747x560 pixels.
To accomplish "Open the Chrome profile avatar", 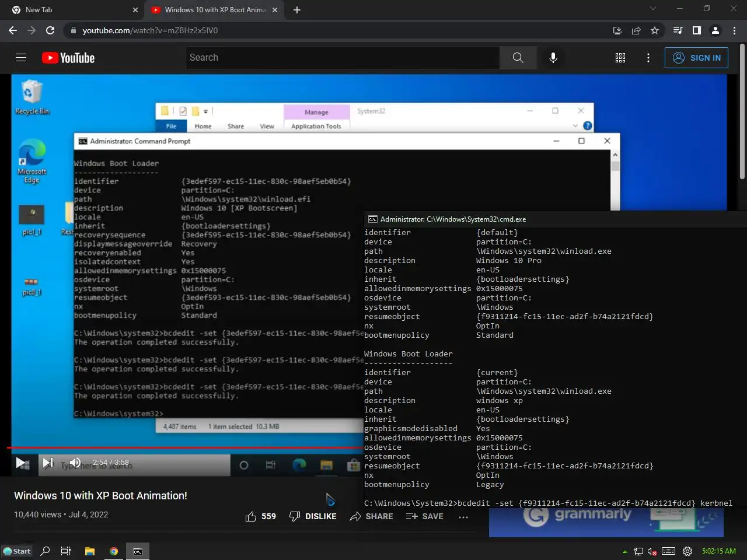I will tap(715, 30).
